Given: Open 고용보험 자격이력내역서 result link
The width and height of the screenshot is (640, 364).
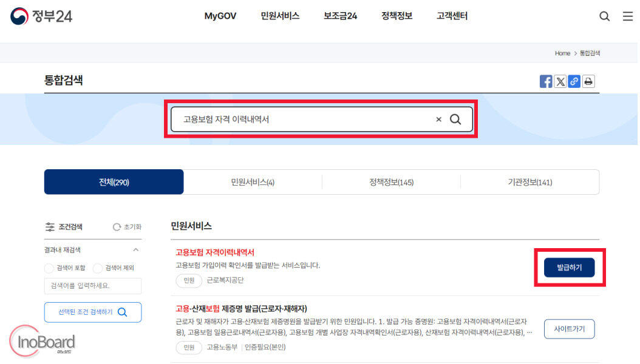Looking at the screenshot, I should coord(215,252).
